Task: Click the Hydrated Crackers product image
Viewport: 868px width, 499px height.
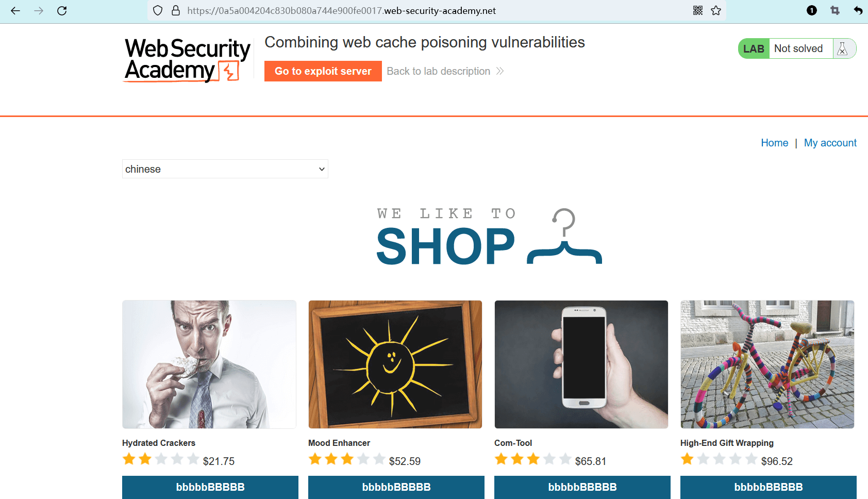Action: (x=209, y=364)
